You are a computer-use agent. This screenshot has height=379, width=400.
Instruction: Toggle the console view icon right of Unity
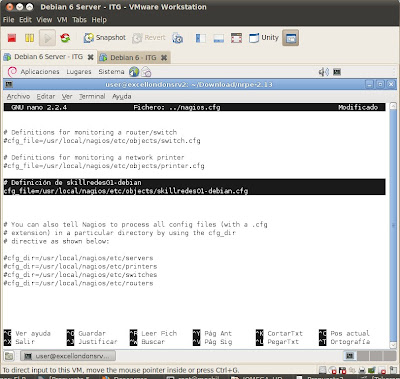pos(291,38)
